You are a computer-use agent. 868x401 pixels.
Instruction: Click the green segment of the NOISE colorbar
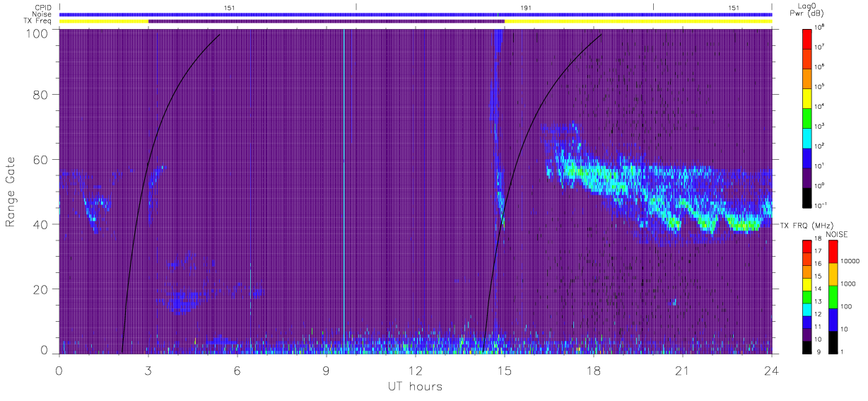833,297
